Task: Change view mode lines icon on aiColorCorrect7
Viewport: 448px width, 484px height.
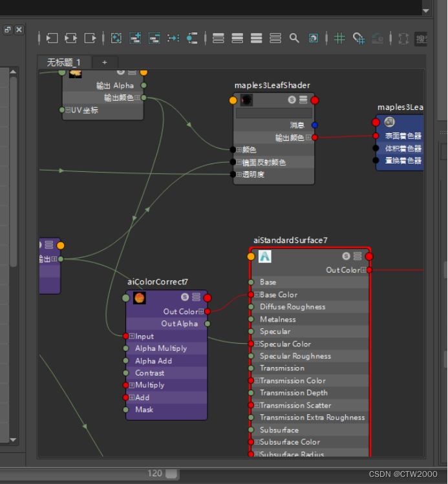Action: (196, 297)
